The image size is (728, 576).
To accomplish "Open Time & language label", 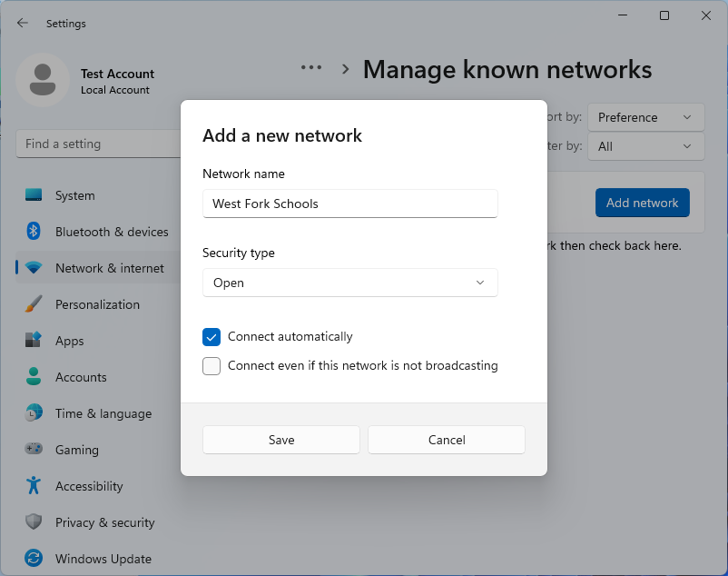I will click(103, 413).
